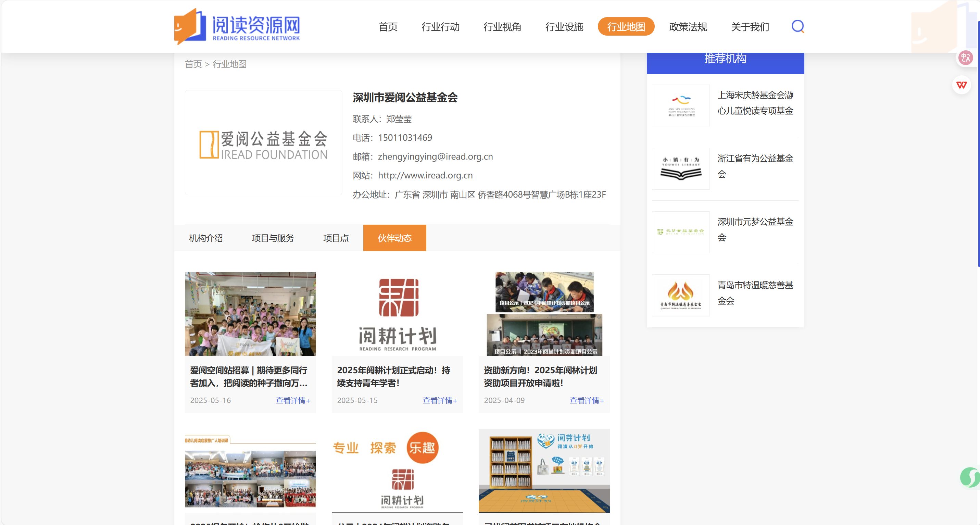Click the green circular floating icon at bottom right
Viewport: 980px width, 525px height.
pos(970,477)
